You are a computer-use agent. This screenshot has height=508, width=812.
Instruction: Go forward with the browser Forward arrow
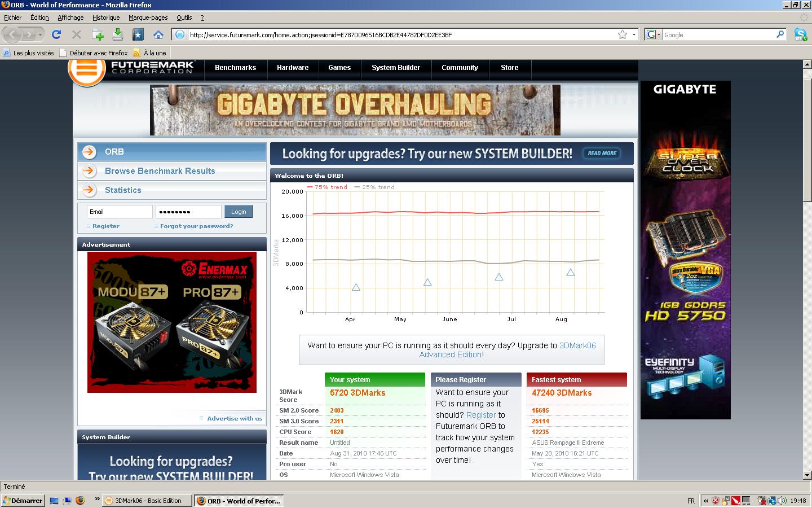[x=29, y=35]
